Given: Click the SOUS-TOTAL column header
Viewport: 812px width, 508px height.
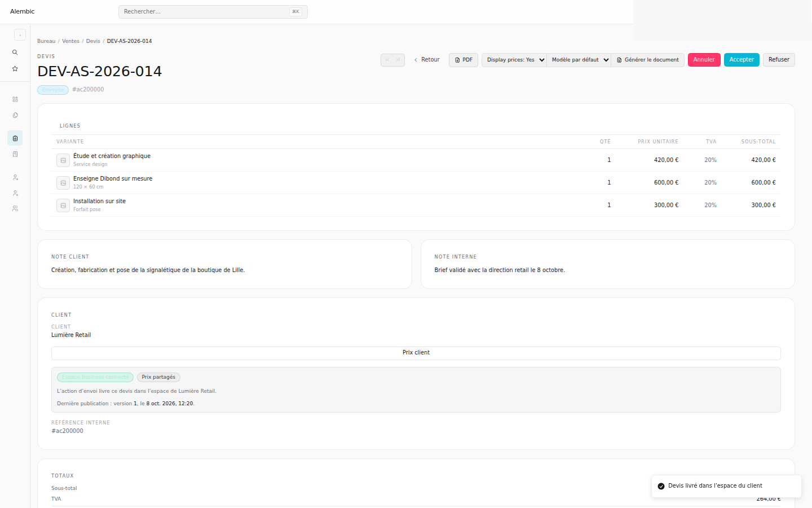Looking at the screenshot, I should tap(758, 142).
